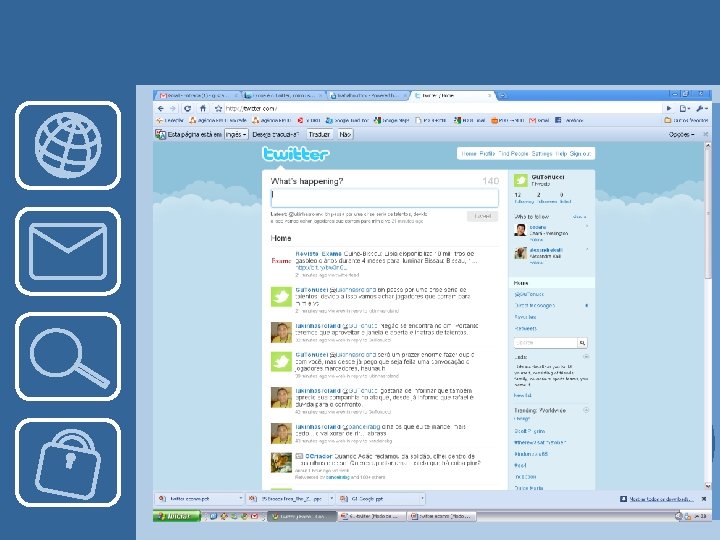Click the lukinhasrolan avatar in first reply tweet
The image size is (720, 540).
(281, 332)
